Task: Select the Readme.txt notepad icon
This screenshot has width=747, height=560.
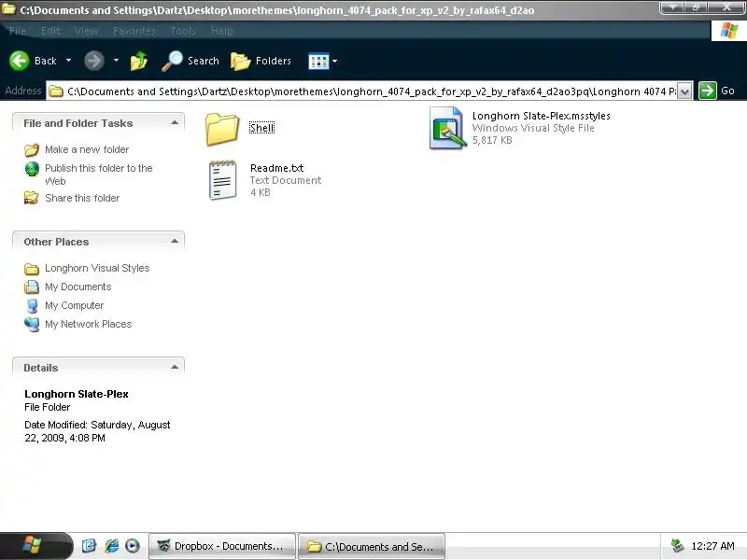Action: click(222, 179)
